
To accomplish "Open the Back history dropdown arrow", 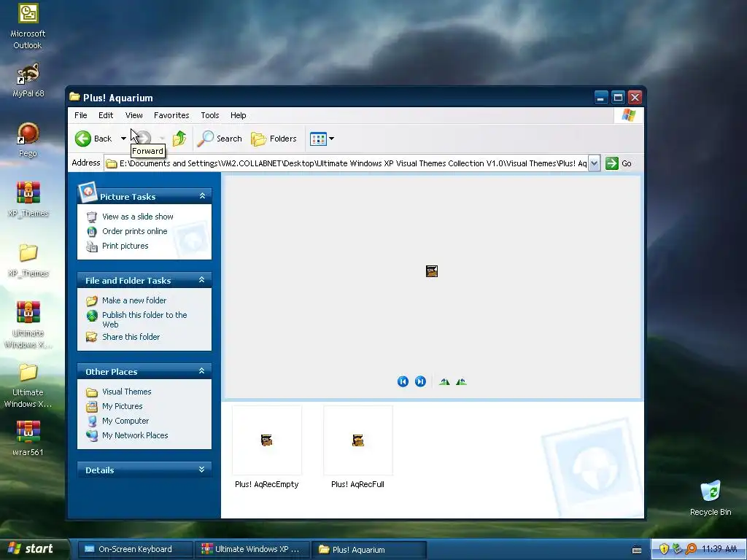I will click(x=123, y=139).
